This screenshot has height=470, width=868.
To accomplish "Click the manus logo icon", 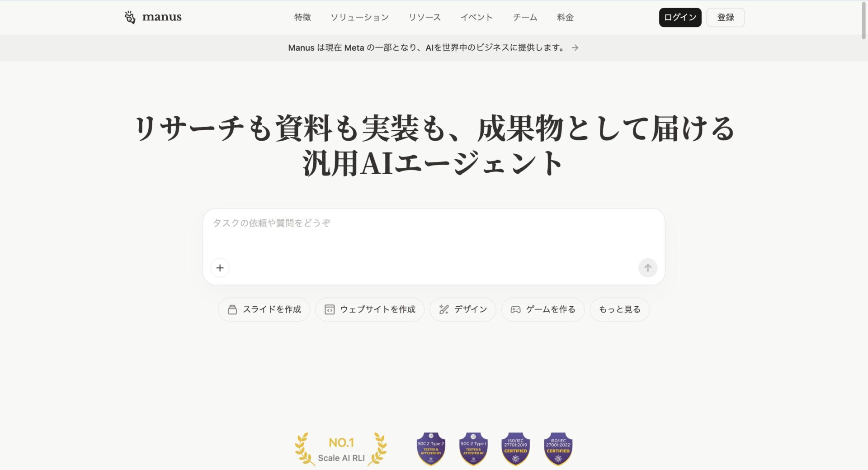I will tap(130, 17).
